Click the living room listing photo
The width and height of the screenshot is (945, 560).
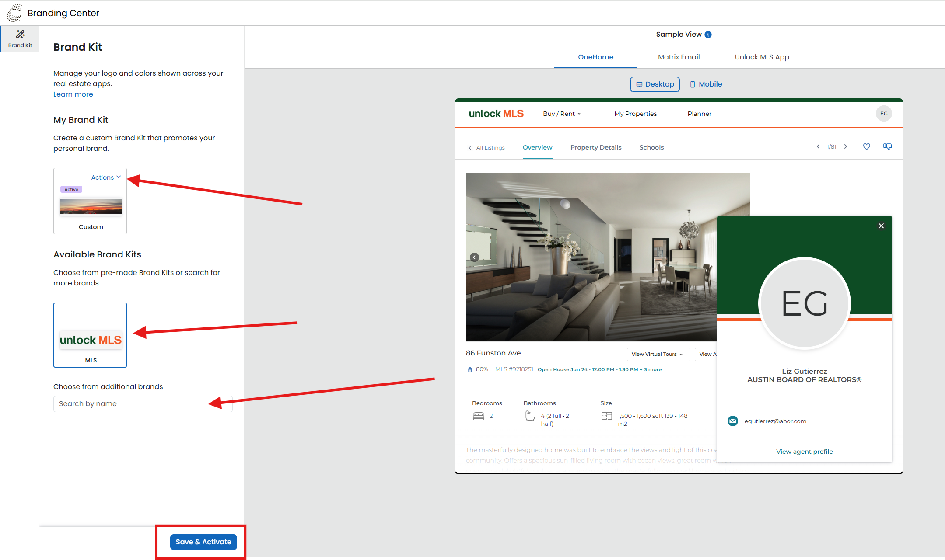tap(591, 257)
